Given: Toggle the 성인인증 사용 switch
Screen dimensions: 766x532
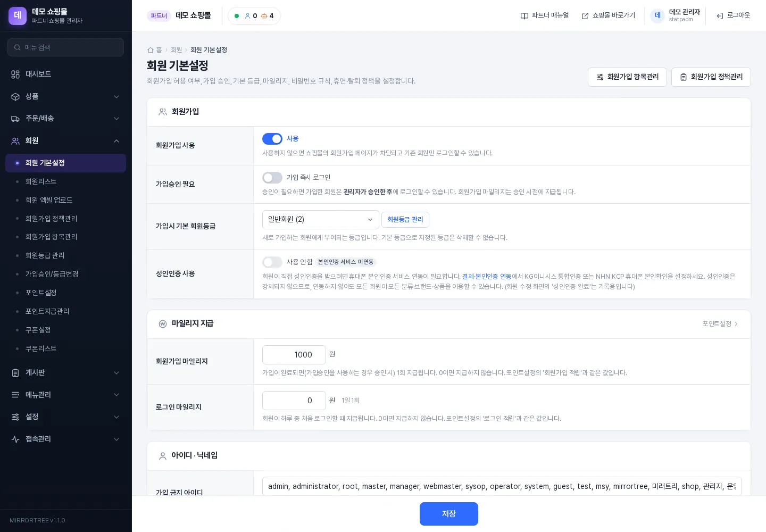Looking at the screenshot, I should [272, 262].
